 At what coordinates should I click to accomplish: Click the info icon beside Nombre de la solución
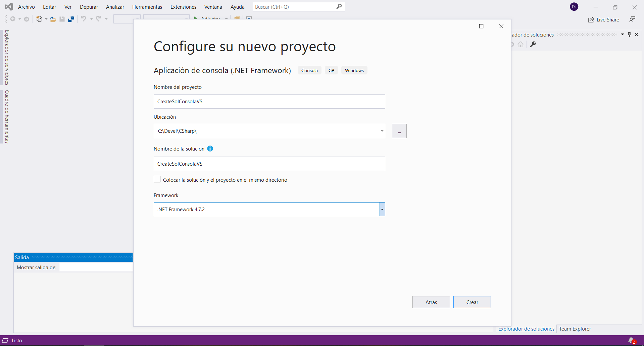[x=210, y=149]
